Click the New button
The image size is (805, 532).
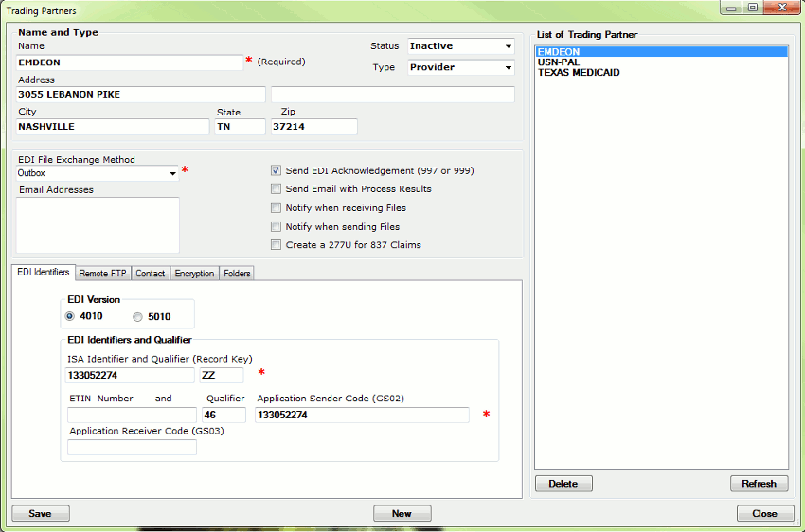pos(402,513)
